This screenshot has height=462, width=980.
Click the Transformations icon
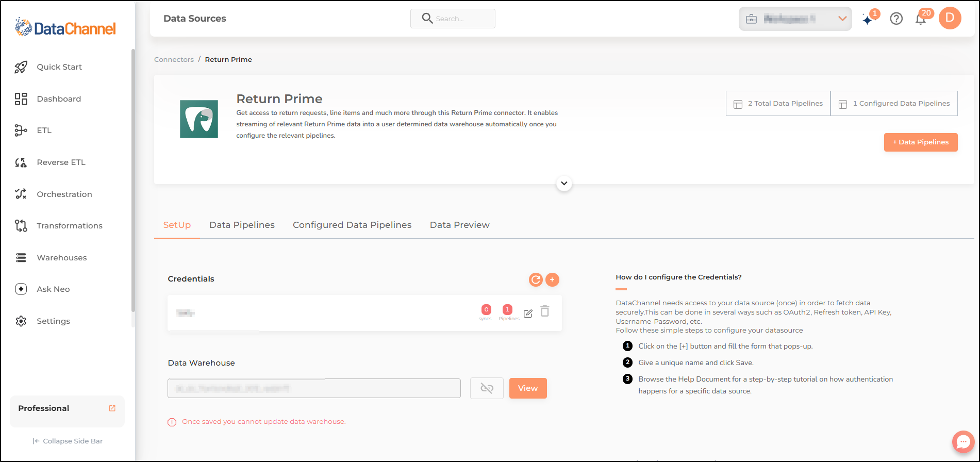pyautogui.click(x=21, y=226)
